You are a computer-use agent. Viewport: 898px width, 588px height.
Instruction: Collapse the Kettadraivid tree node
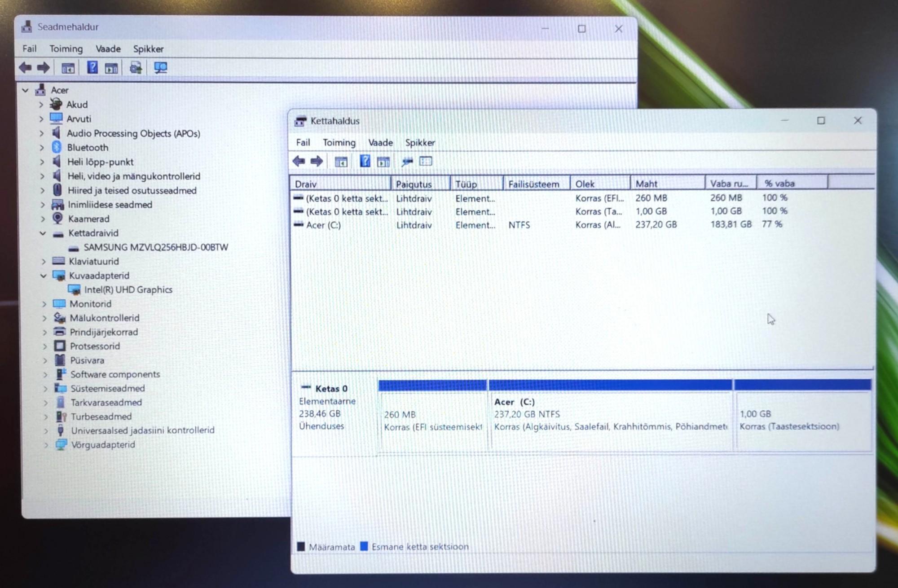[43, 233]
